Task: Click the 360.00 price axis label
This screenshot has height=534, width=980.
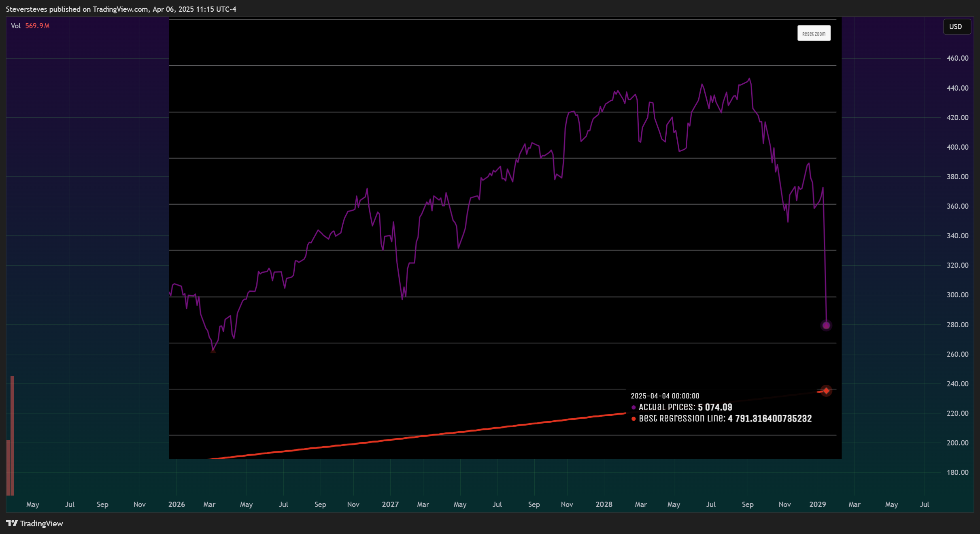Action: pyautogui.click(x=957, y=206)
